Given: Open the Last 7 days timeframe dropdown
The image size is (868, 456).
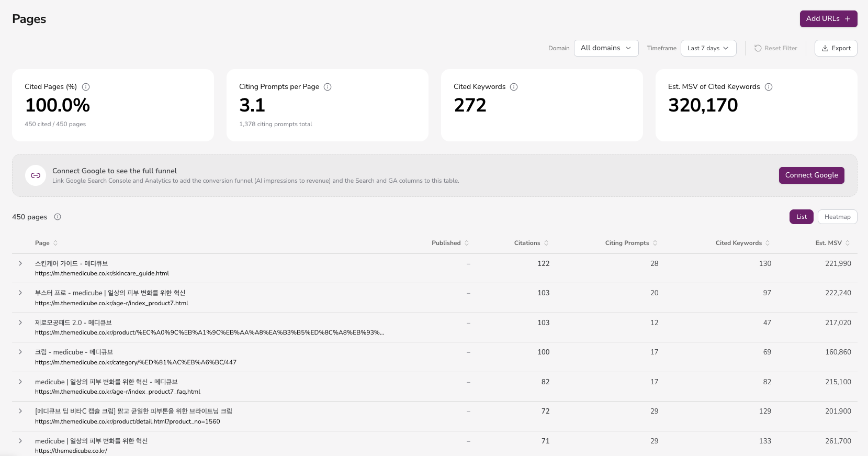Looking at the screenshot, I should 708,48.
